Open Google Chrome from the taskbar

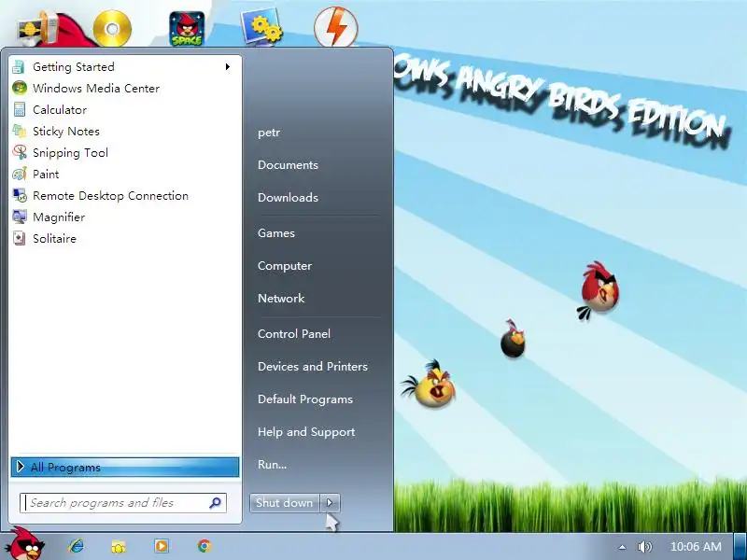(204, 546)
